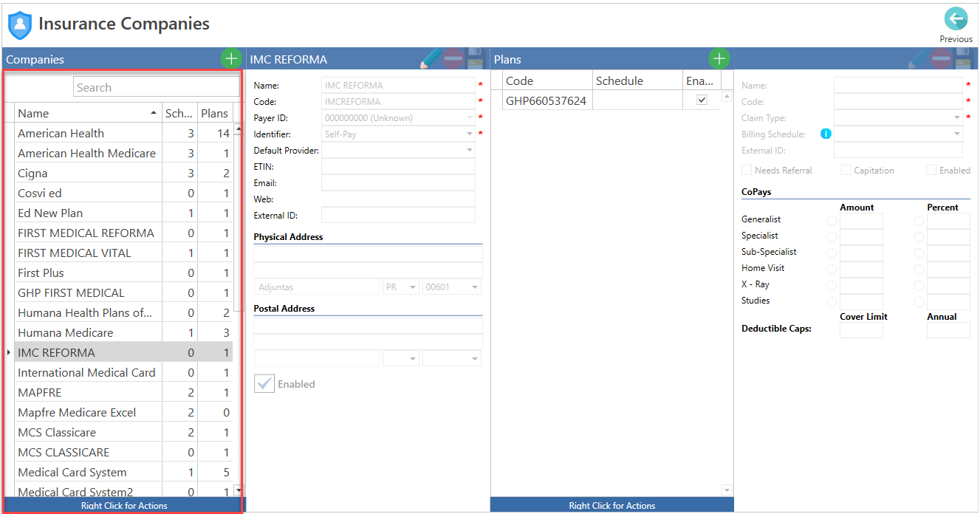
Task: Open the Payer ID dropdown
Action: 469,117
